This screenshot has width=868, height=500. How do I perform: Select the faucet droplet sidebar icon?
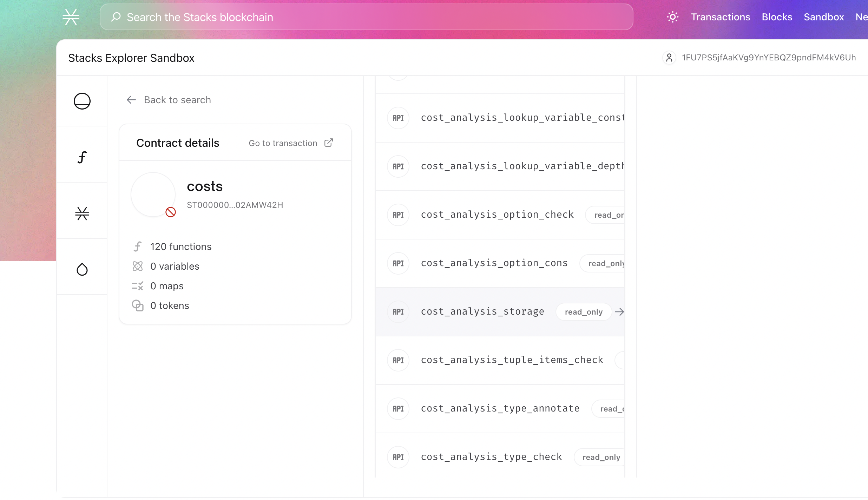[82, 269]
